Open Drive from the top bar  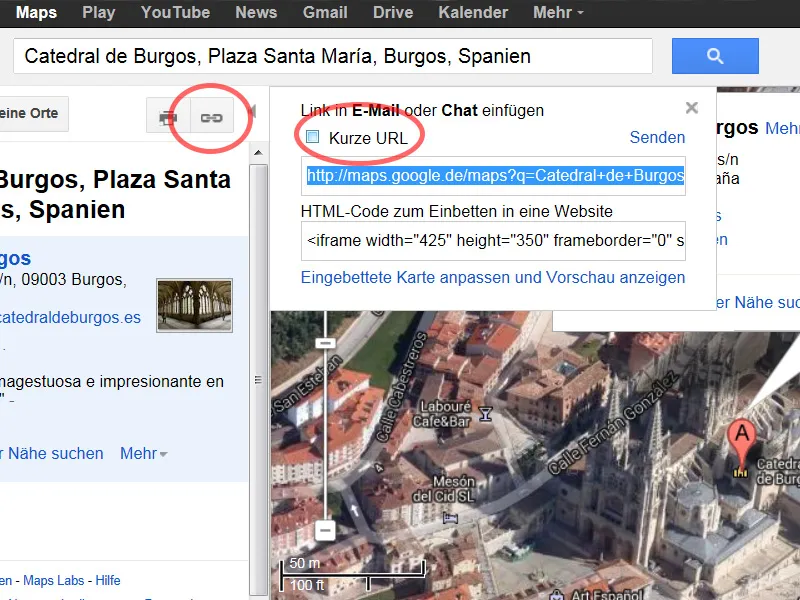click(393, 12)
